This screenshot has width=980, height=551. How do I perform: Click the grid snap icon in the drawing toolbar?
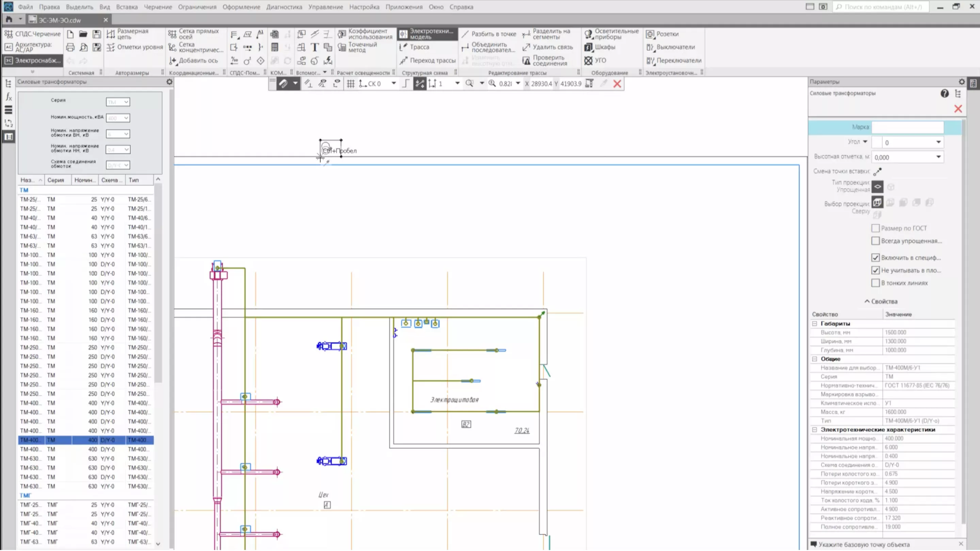(x=350, y=84)
